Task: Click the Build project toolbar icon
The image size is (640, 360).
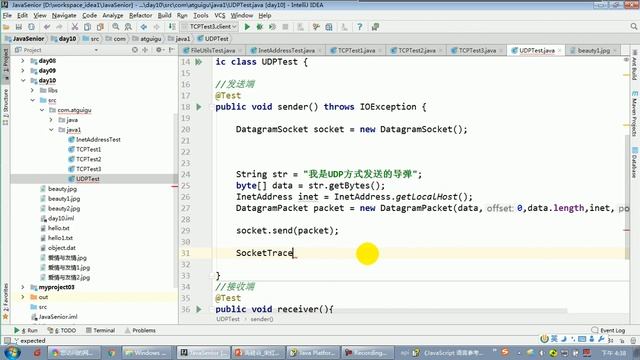Action: (x=172, y=27)
